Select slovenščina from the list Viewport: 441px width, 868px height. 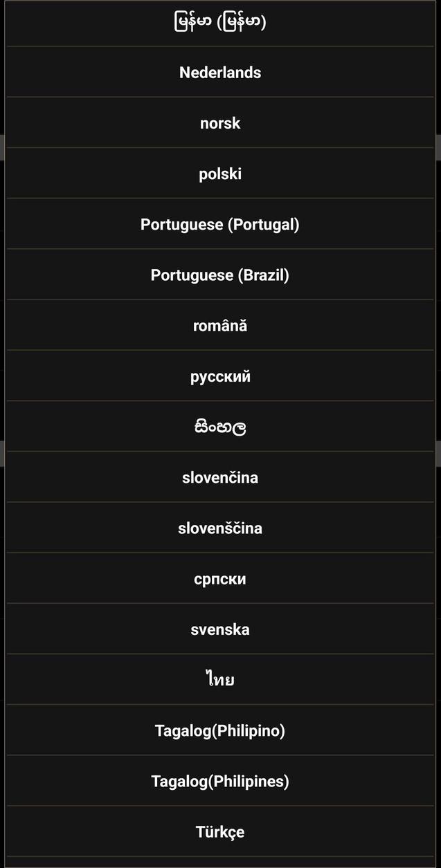pos(220,527)
